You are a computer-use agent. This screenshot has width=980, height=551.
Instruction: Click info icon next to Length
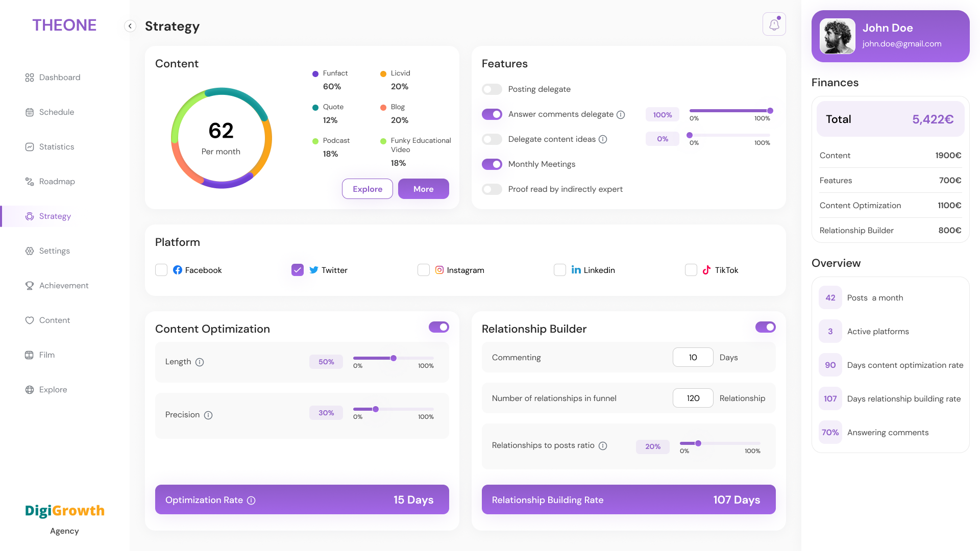200,362
